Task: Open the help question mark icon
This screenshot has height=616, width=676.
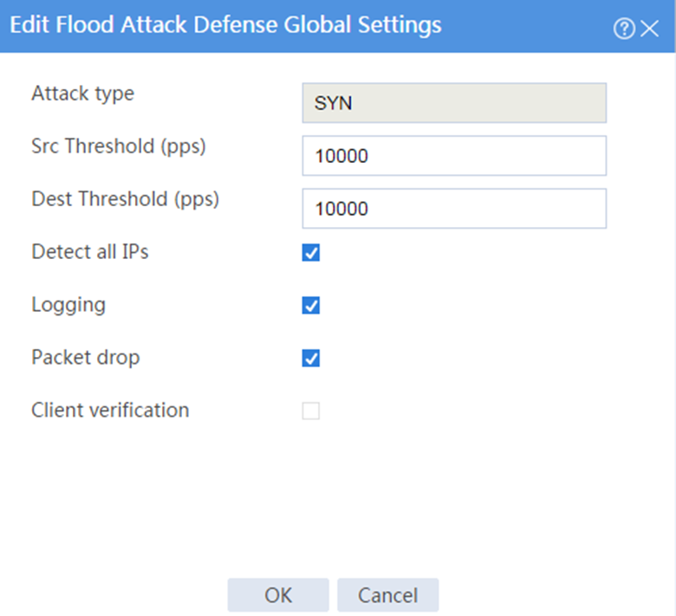Action: pyautogui.click(x=624, y=29)
